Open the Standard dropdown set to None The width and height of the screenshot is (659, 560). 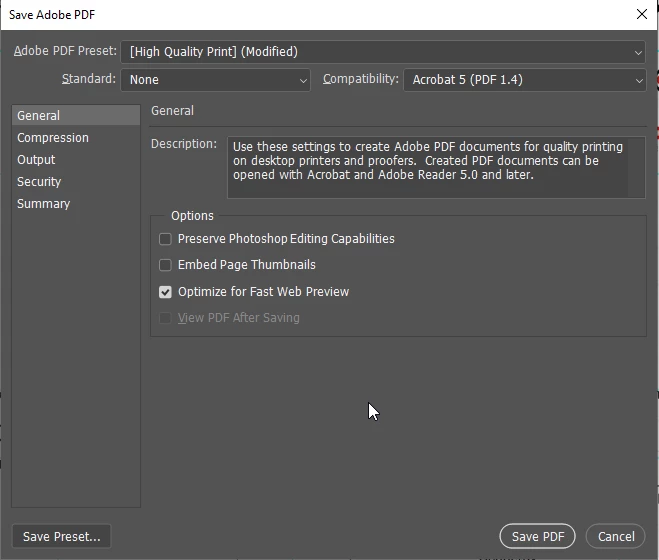click(x=216, y=80)
